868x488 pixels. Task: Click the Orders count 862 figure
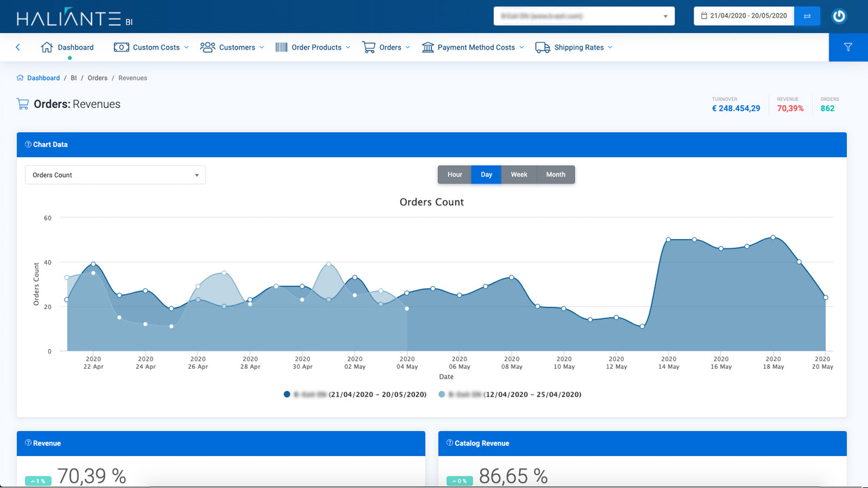coord(827,108)
